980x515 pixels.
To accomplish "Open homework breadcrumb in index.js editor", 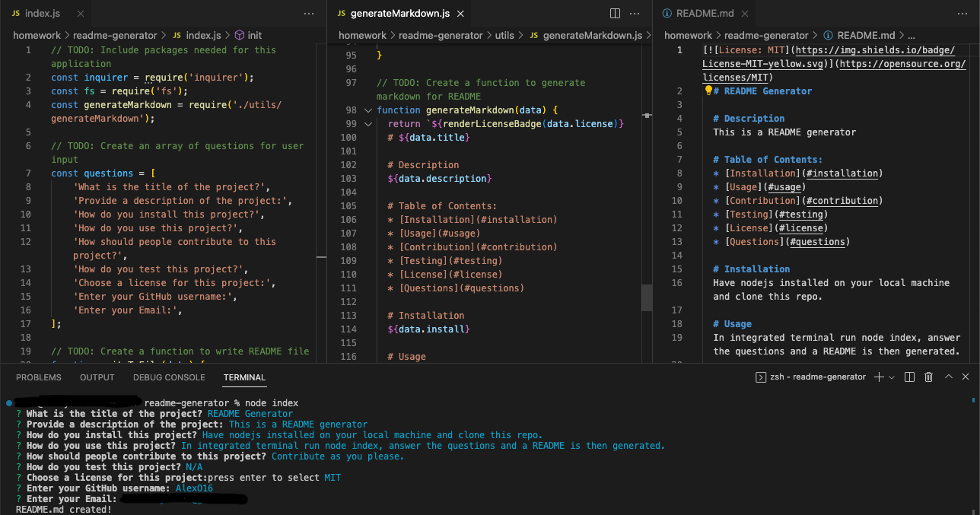I will pyautogui.click(x=37, y=35).
